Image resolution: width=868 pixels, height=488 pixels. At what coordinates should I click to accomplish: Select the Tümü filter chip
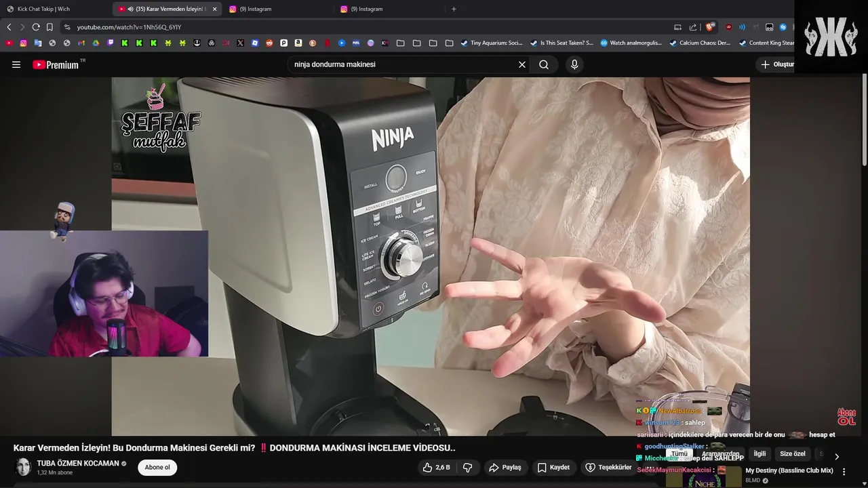click(x=679, y=453)
